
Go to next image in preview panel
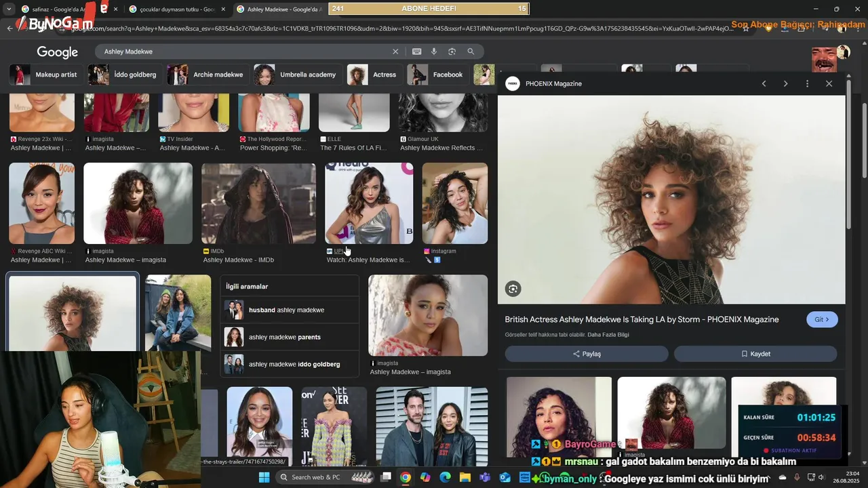tap(785, 83)
